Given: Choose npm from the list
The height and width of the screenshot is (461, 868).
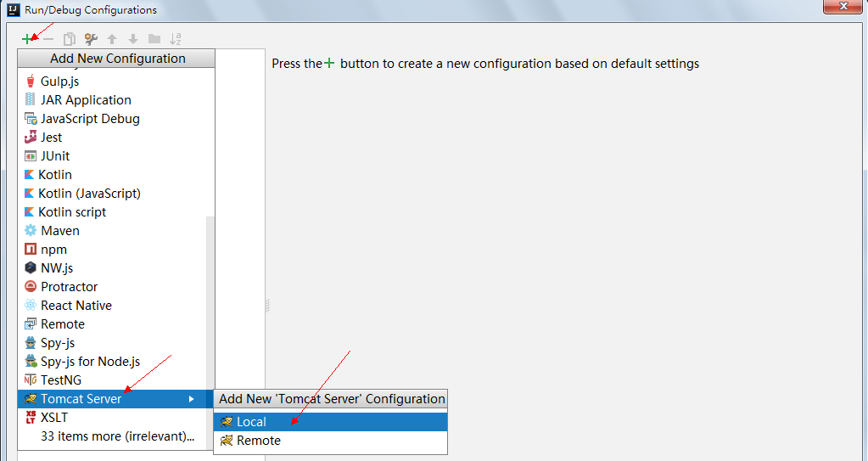Looking at the screenshot, I should (x=112, y=250).
